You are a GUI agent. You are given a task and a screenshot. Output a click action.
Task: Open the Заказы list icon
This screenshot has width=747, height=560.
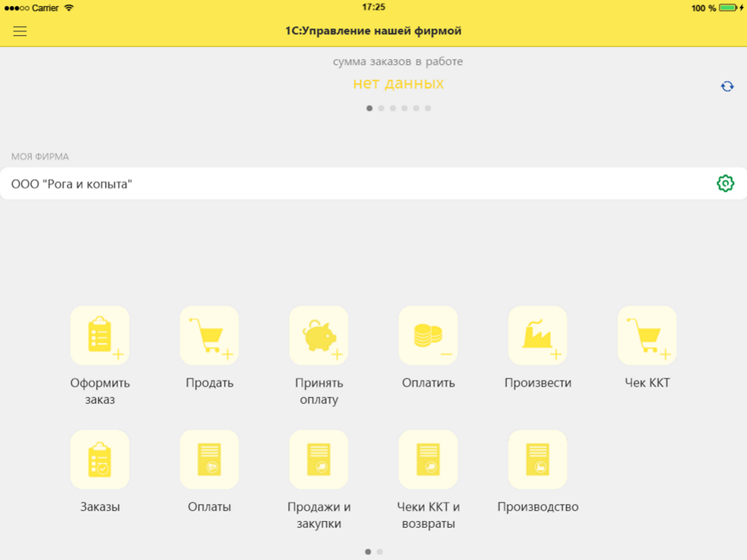[100, 459]
